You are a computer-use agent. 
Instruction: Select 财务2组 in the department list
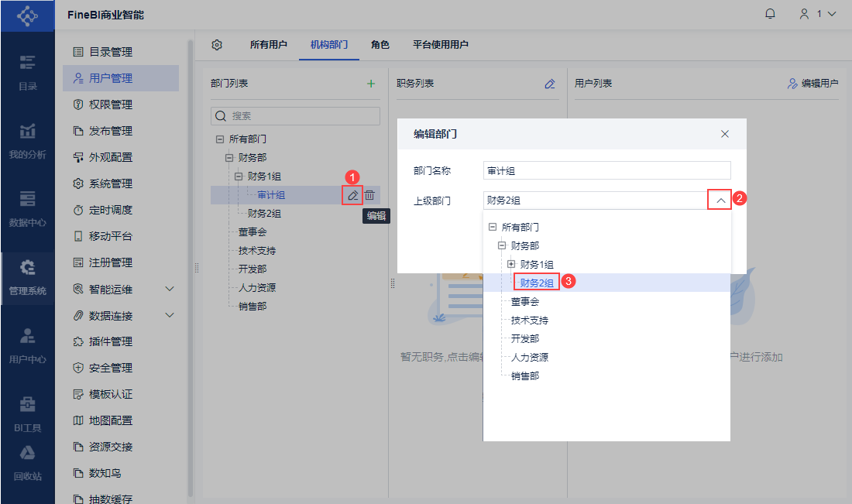[265, 214]
